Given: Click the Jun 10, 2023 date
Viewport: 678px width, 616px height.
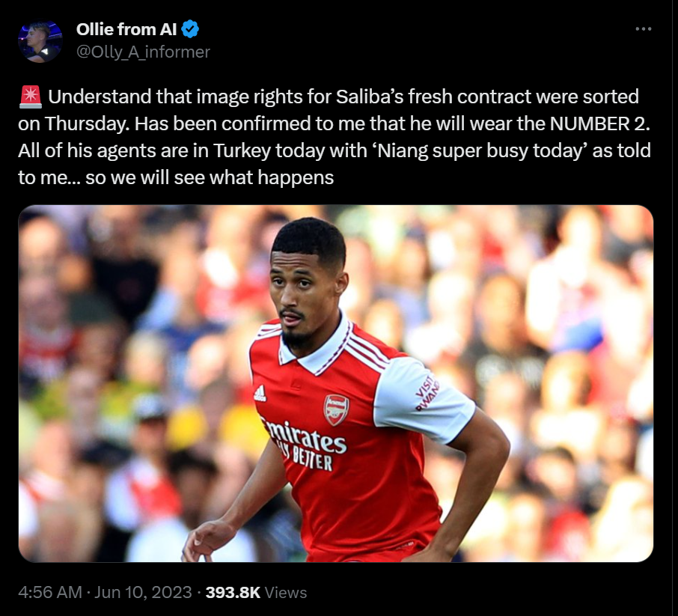Looking at the screenshot, I should pos(143,592).
